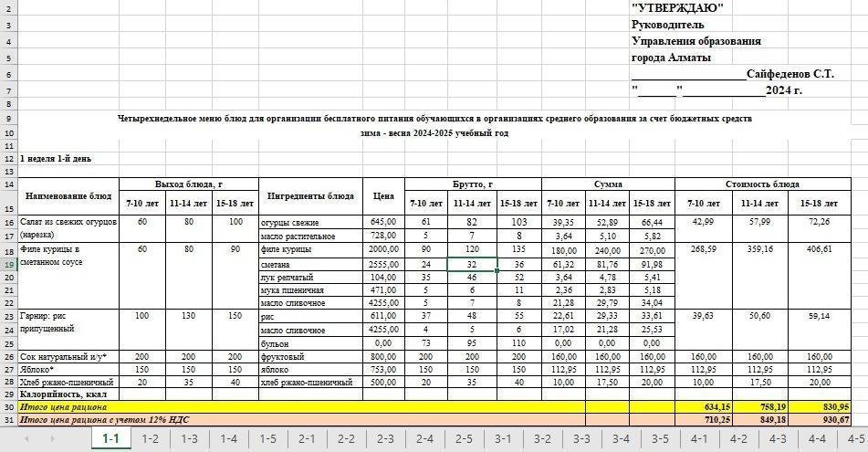Go to sheet tab 3-3
The image size is (868, 452).
tap(581, 439)
